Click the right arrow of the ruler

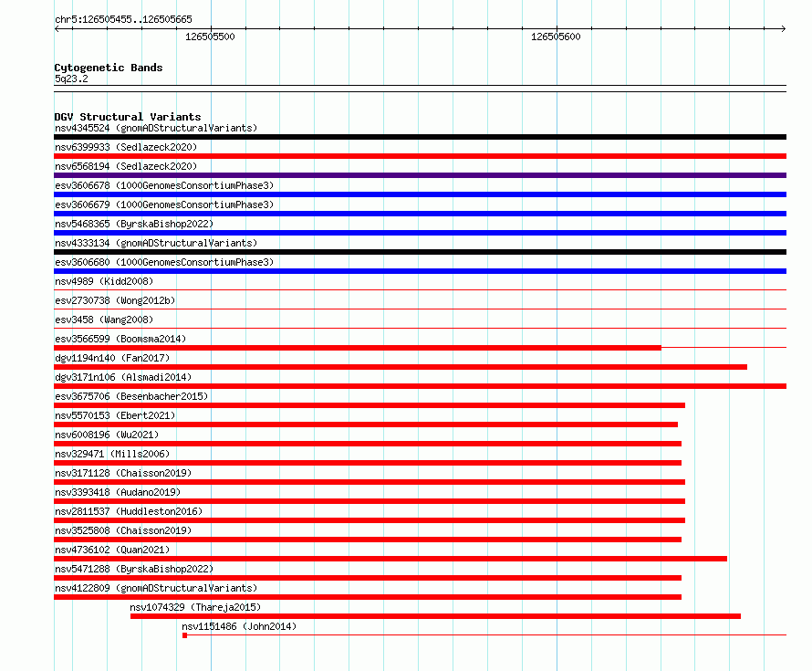pos(784,29)
